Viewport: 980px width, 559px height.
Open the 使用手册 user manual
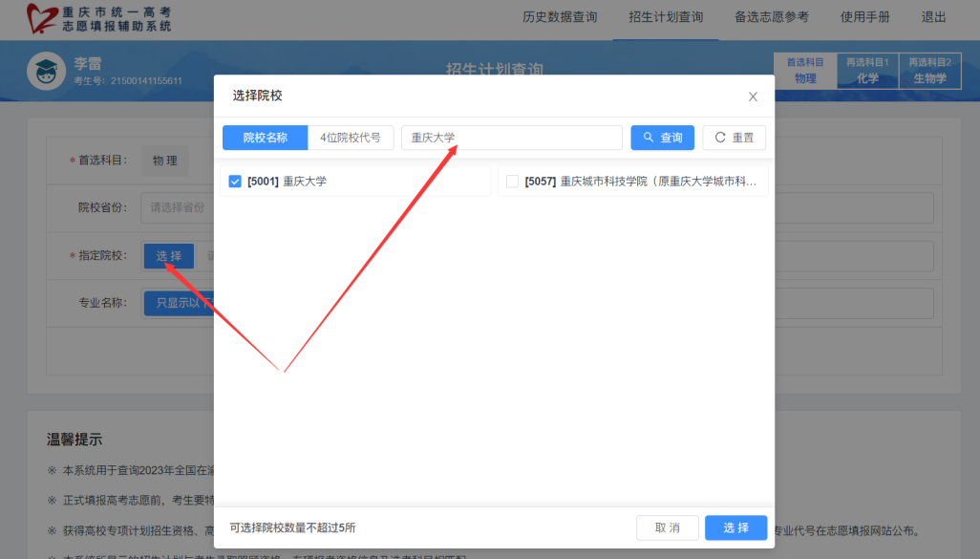864,17
